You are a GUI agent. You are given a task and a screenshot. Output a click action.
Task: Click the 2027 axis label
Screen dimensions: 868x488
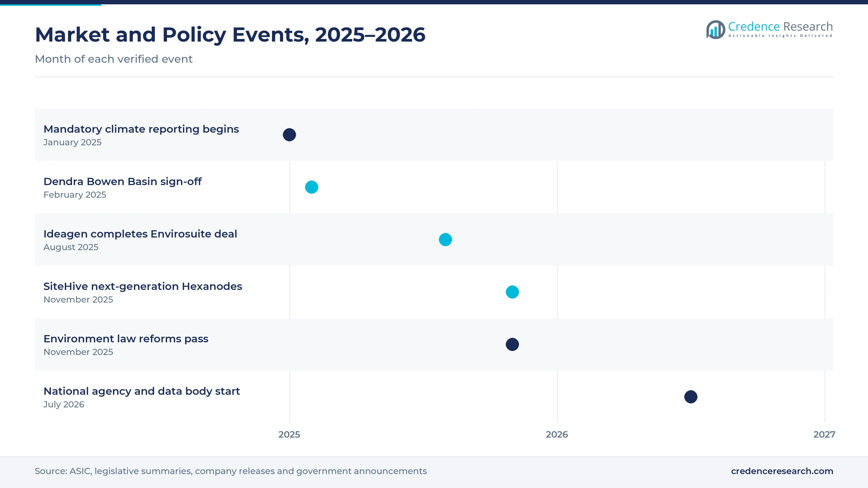(x=824, y=435)
